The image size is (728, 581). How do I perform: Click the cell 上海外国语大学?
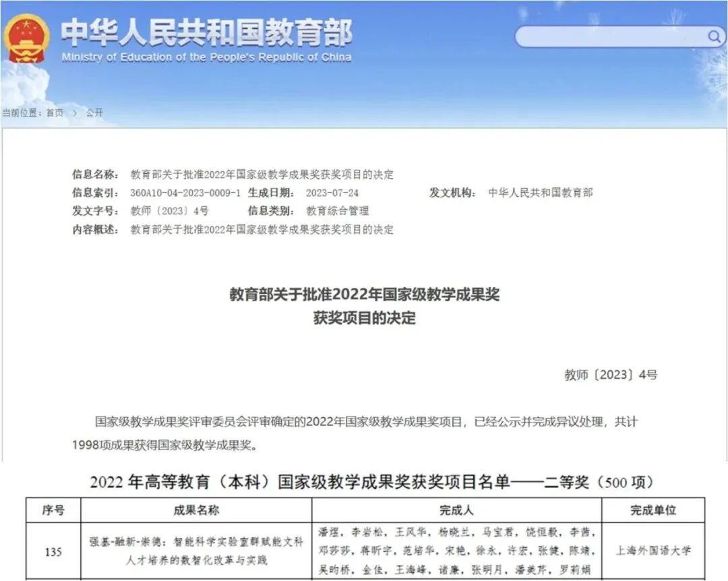653,551
